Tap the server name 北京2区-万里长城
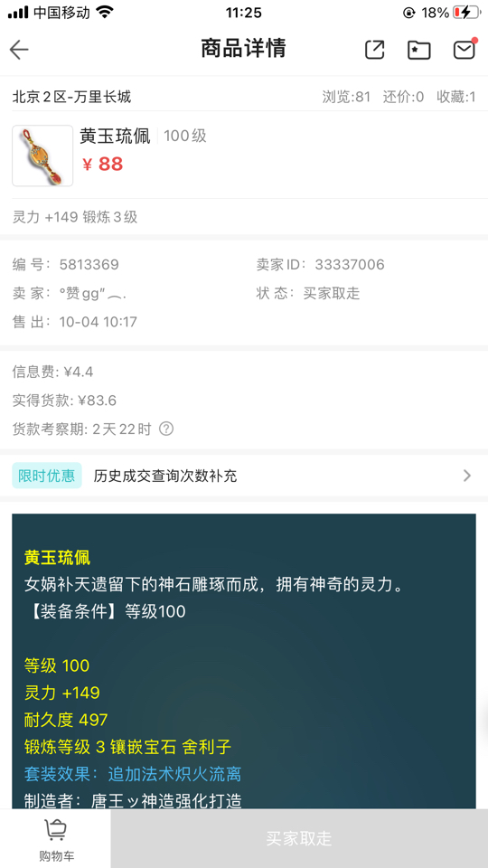 click(72, 98)
